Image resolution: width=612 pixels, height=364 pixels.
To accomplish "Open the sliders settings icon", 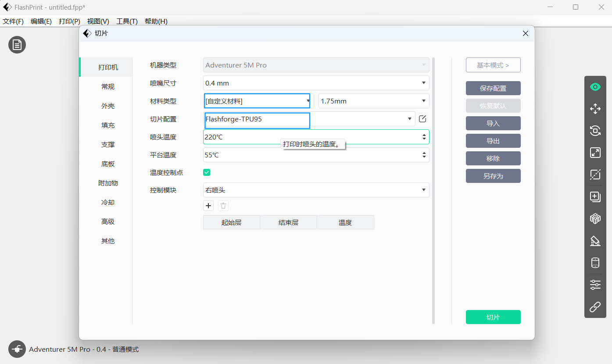I will pos(595,285).
